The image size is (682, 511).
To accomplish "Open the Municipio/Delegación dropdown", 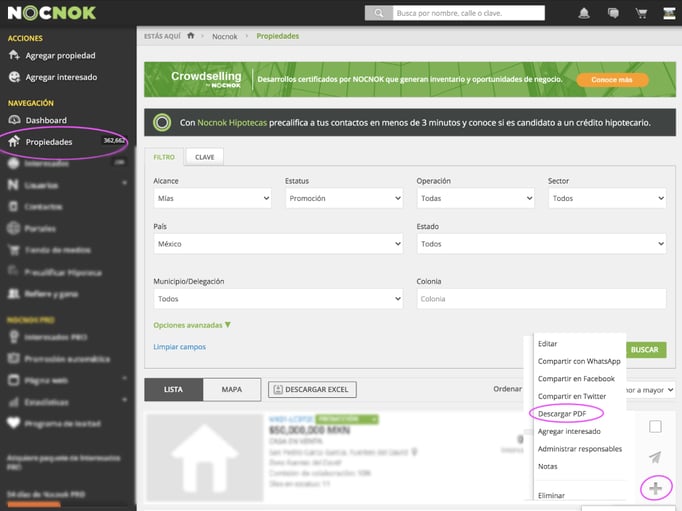I will (278, 299).
